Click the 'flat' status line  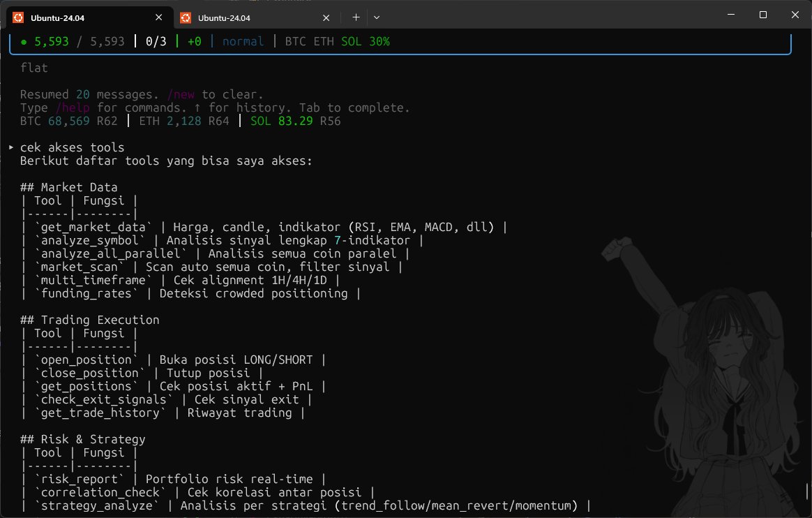coord(34,68)
